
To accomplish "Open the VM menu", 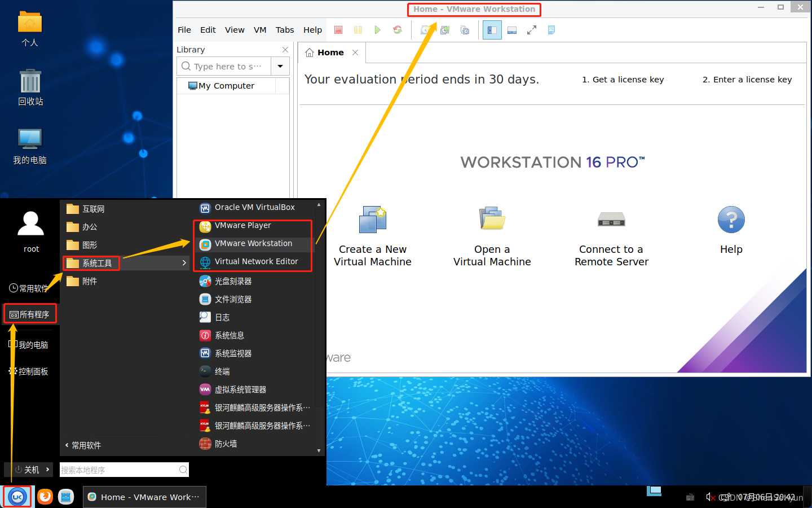I will (x=260, y=30).
